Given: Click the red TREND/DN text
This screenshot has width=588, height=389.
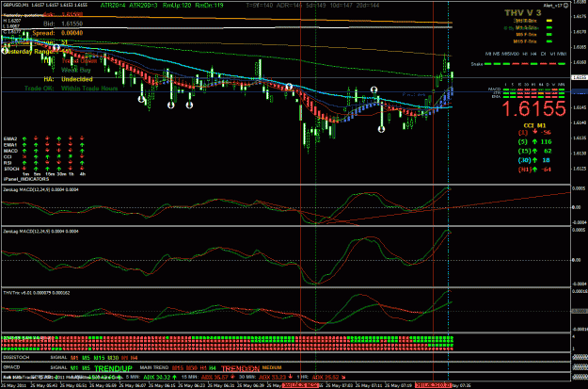Looking at the screenshot, I should pos(240,368).
